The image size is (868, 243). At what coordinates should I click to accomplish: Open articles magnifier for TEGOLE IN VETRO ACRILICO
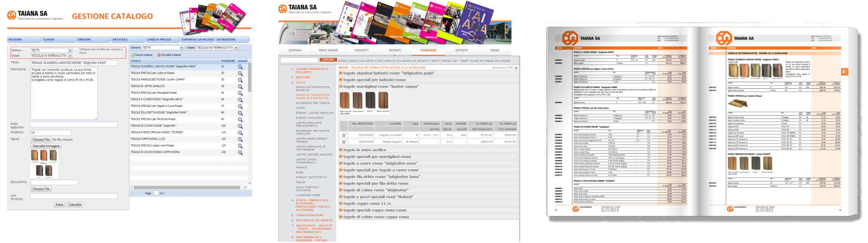pyautogui.click(x=240, y=87)
